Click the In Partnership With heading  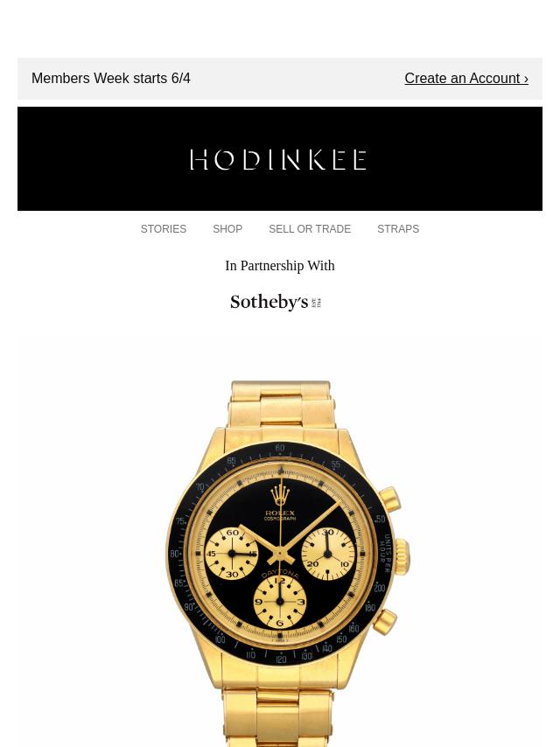[280, 265]
